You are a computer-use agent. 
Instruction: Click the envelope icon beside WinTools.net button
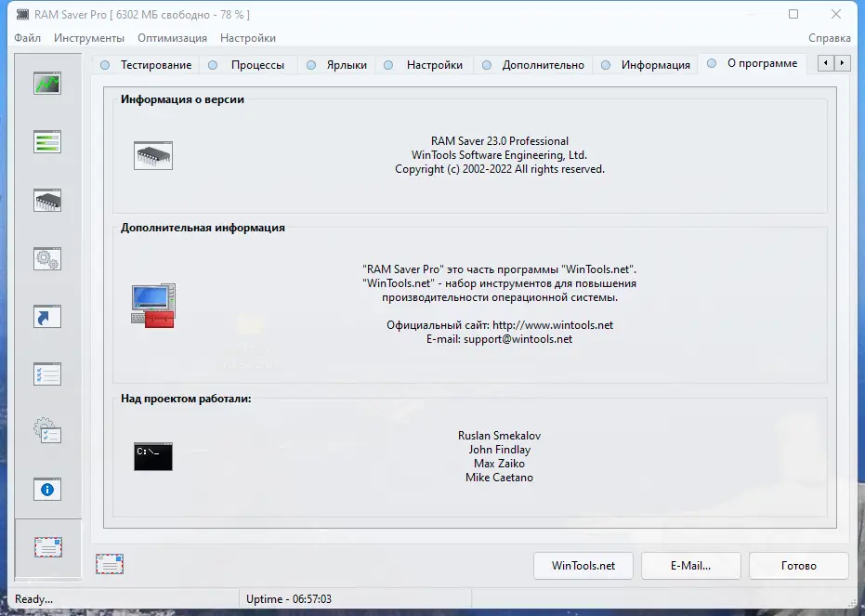pyautogui.click(x=110, y=564)
